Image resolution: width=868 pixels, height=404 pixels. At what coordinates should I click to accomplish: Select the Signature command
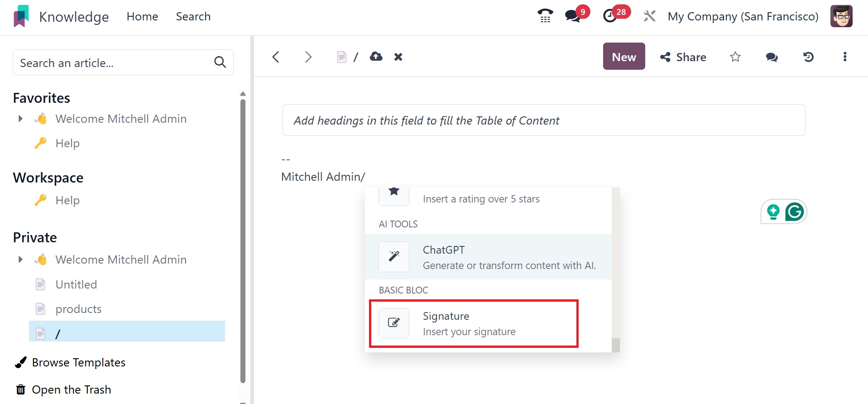(473, 323)
